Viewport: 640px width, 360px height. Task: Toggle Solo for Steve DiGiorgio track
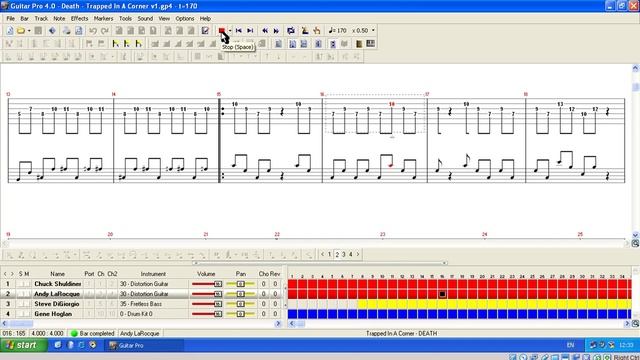coord(21,304)
